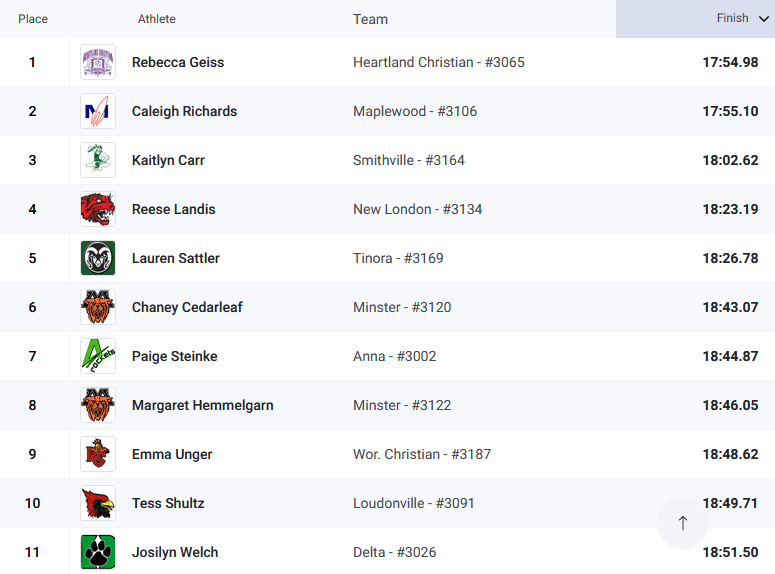This screenshot has width=775, height=574.
Task: Open Minster - #3120 team link
Action: [402, 307]
